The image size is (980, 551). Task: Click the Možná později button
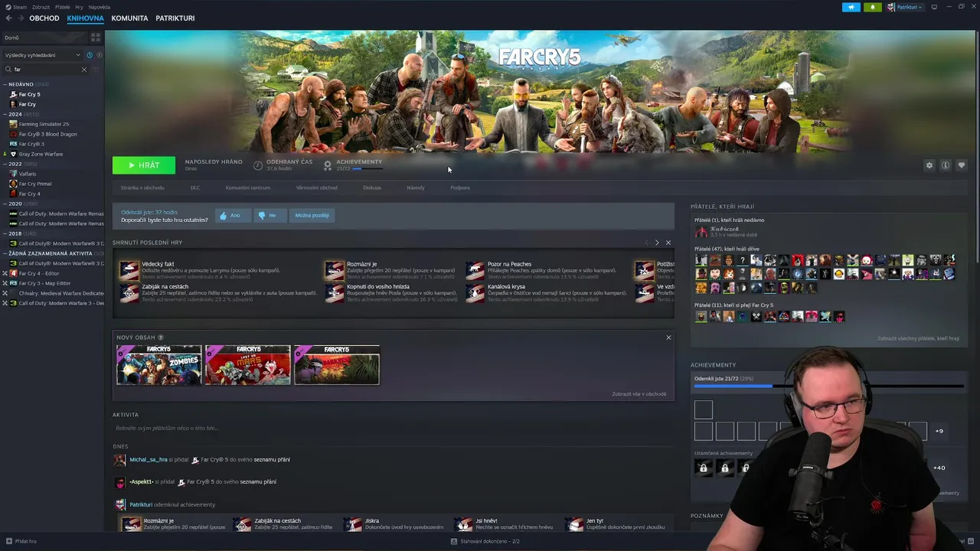[x=312, y=215]
